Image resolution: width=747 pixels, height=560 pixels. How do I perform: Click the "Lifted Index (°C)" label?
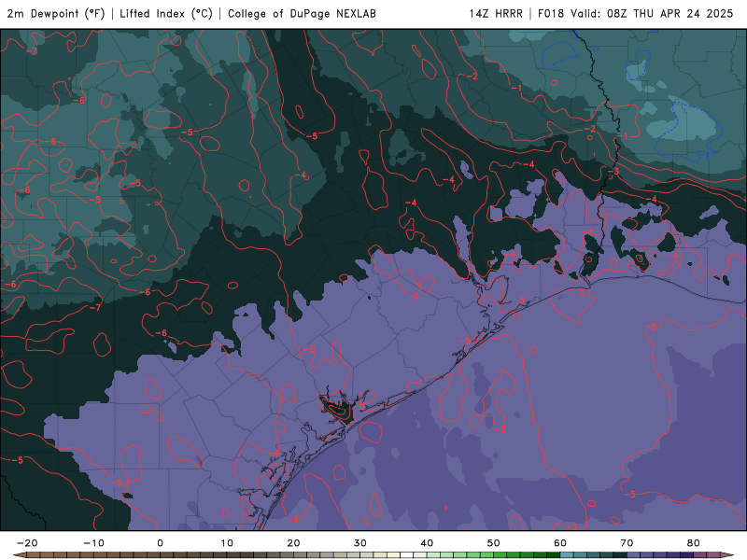click(x=166, y=13)
